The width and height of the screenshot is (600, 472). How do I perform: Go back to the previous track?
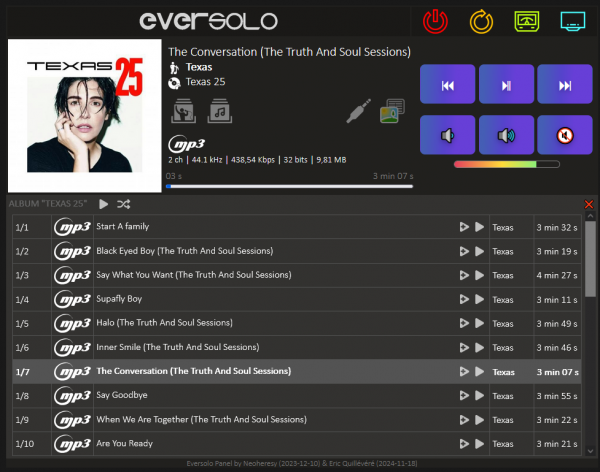447,84
